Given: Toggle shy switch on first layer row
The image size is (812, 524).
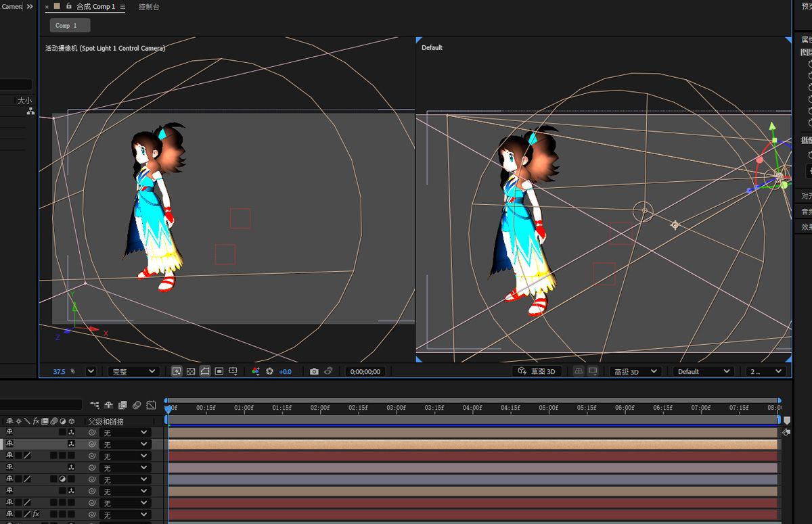Looking at the screenshot, I should click(9, 433).
